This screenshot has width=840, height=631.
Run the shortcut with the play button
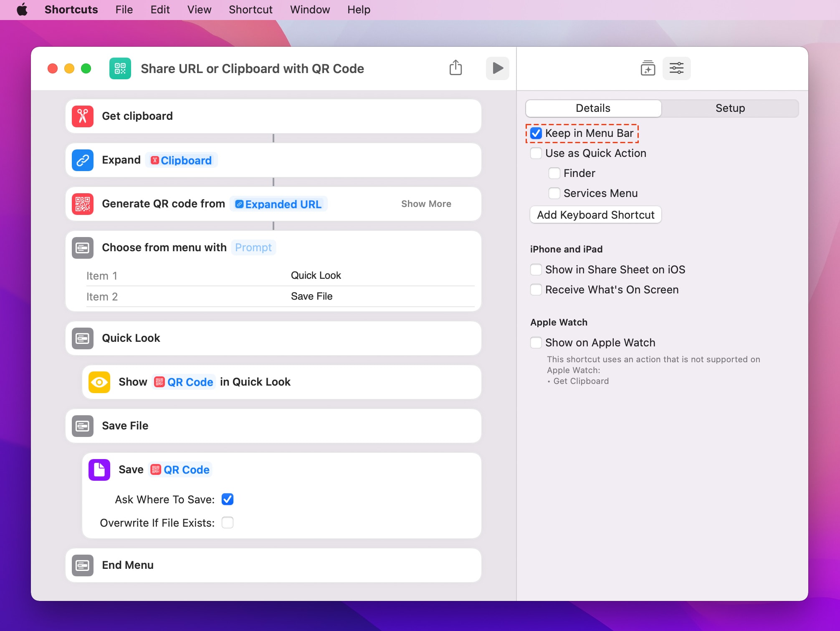click(497, 68)
